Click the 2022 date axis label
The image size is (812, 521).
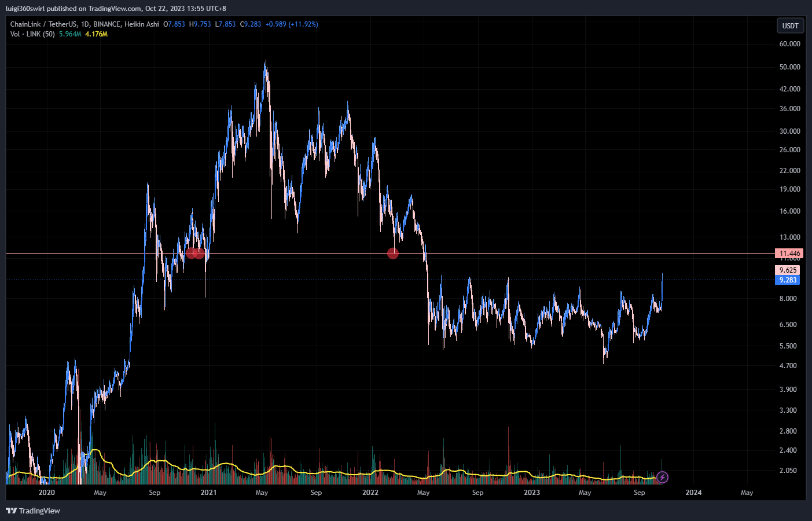(370, 493)
